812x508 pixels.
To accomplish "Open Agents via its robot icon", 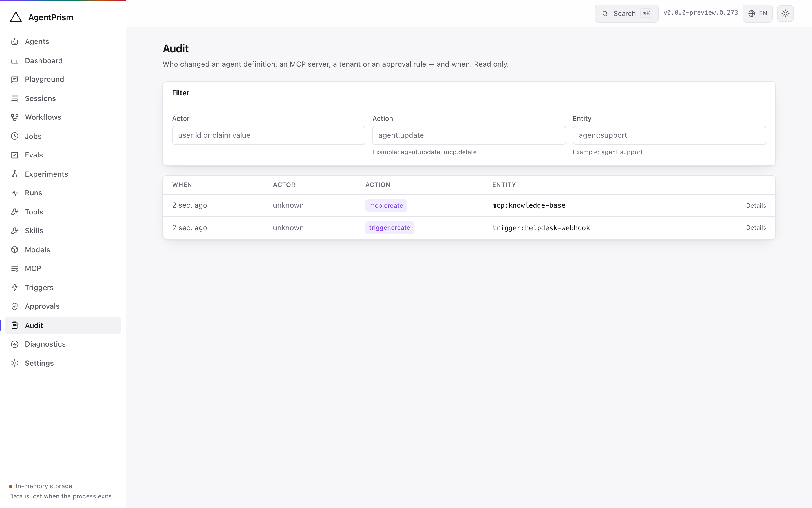I will pyautogui.click(x=15, y=42).
